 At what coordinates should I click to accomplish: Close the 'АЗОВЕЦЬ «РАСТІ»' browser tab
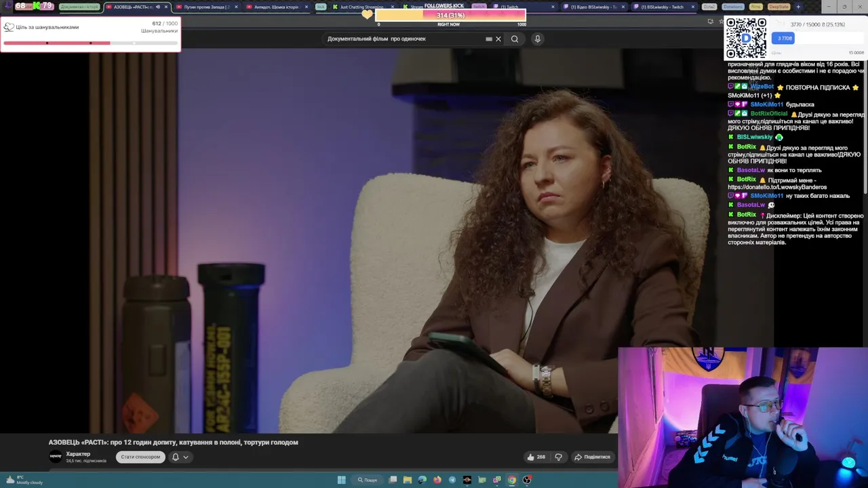(x=165, y=7)
